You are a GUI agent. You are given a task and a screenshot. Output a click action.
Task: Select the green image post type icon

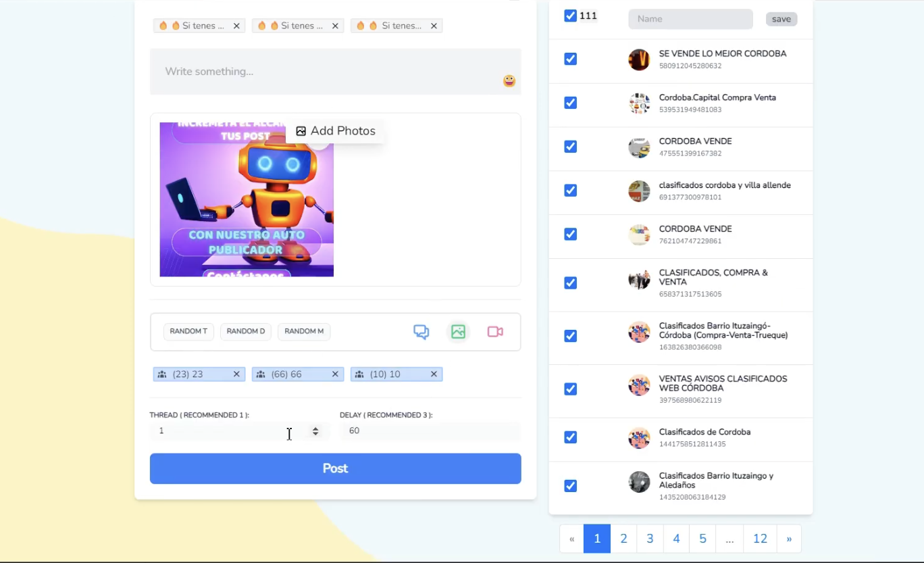tap(459, 332)
